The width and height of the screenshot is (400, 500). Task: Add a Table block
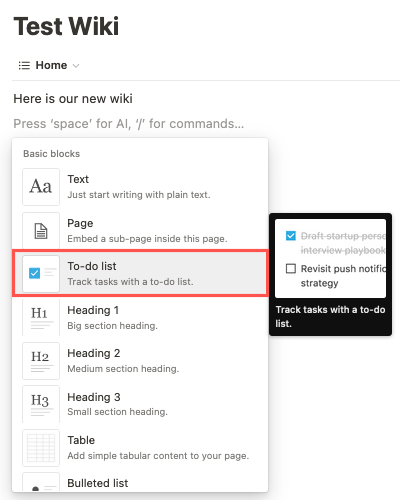140,448
